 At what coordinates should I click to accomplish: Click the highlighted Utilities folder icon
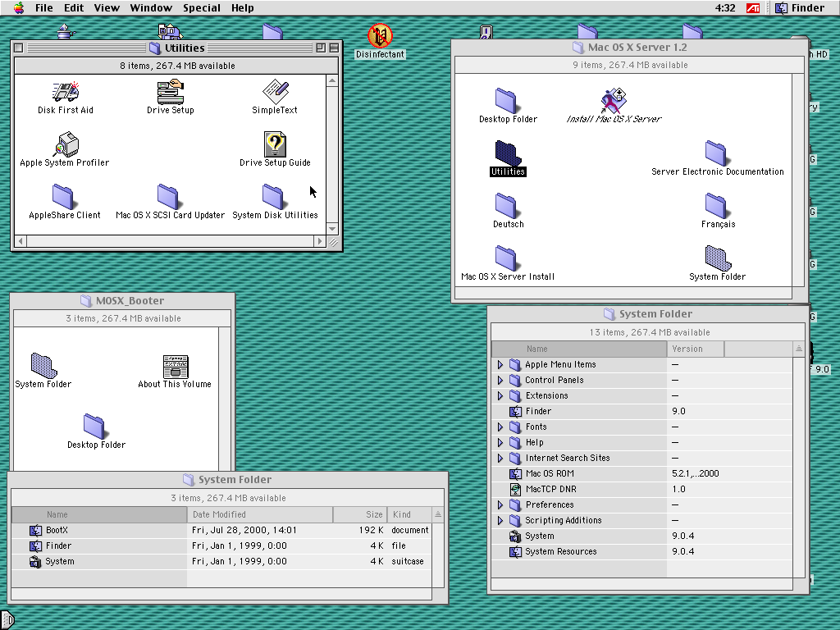(507, 153)
